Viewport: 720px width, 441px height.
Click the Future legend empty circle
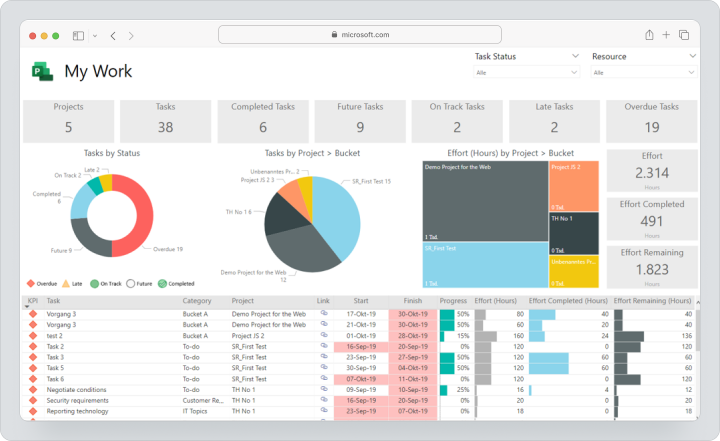130,283
